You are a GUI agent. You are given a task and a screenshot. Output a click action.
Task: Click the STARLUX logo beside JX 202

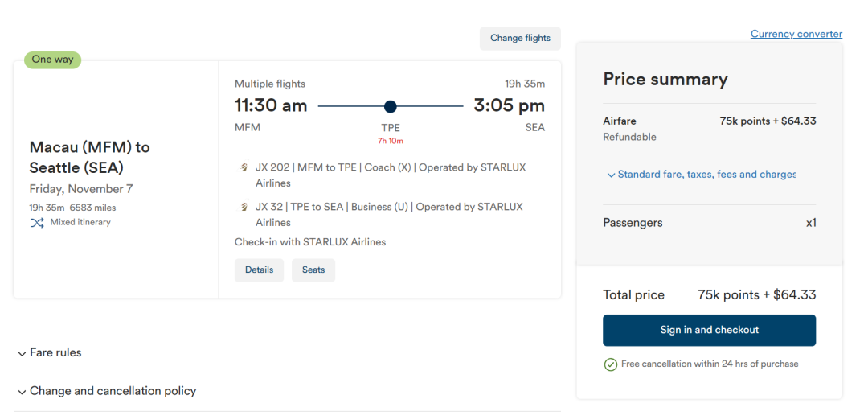(x=244, y=168)
